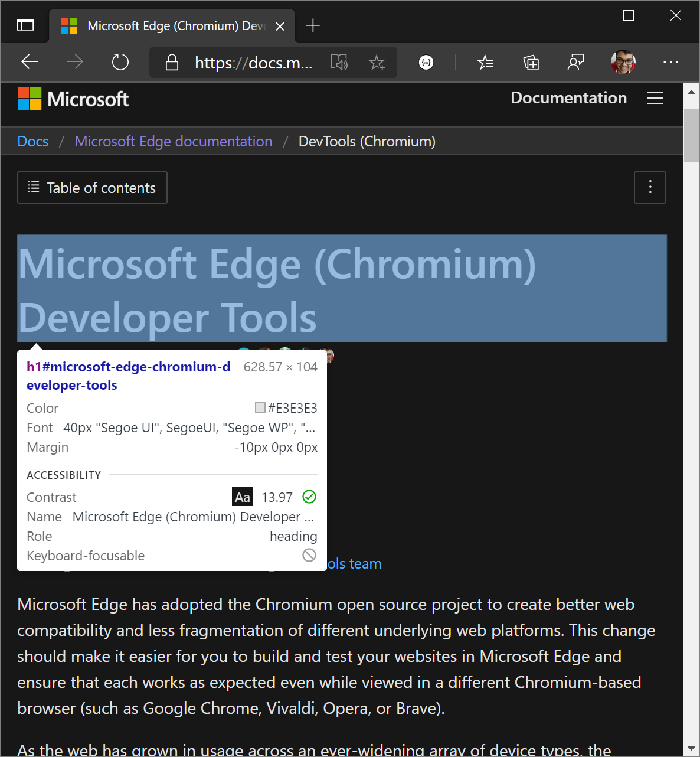The image size is (700, 757).
Task: Expand the hamburger navigation menu
Action: [x=655, y=98]
